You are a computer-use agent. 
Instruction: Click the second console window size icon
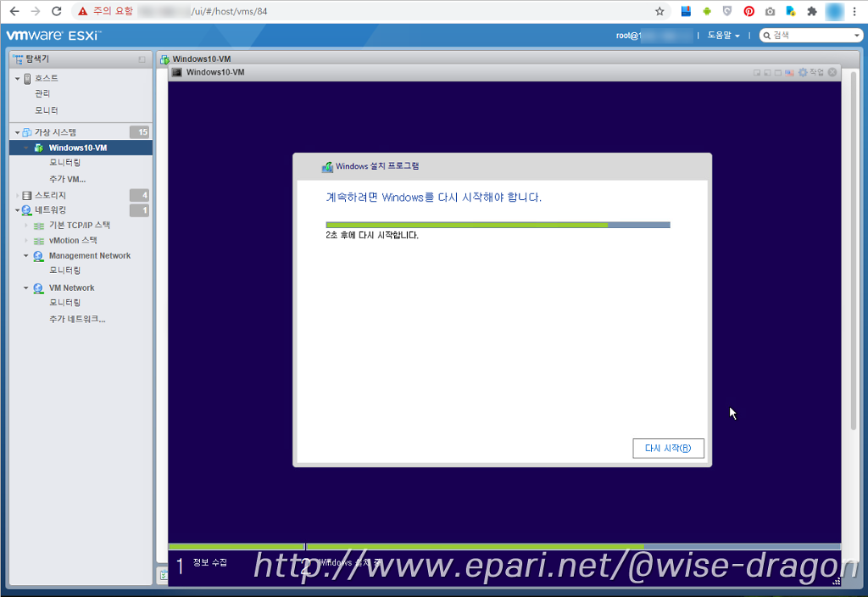coord(767,73)
